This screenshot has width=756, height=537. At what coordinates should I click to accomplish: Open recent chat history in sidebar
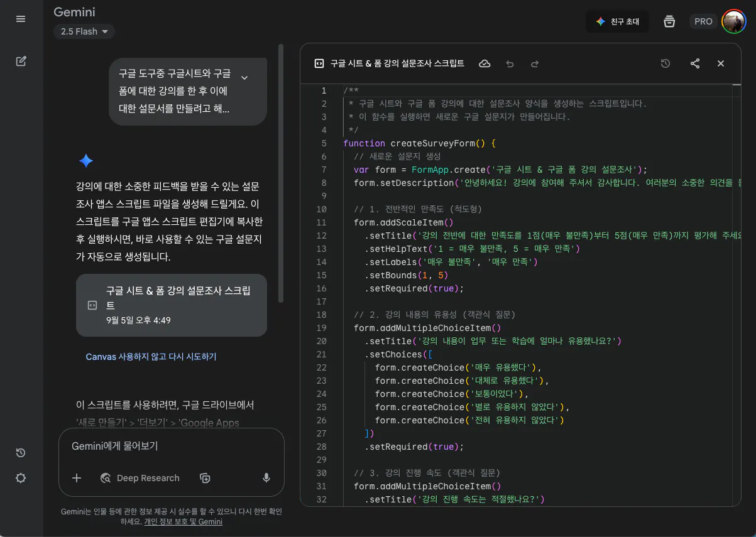21,453
